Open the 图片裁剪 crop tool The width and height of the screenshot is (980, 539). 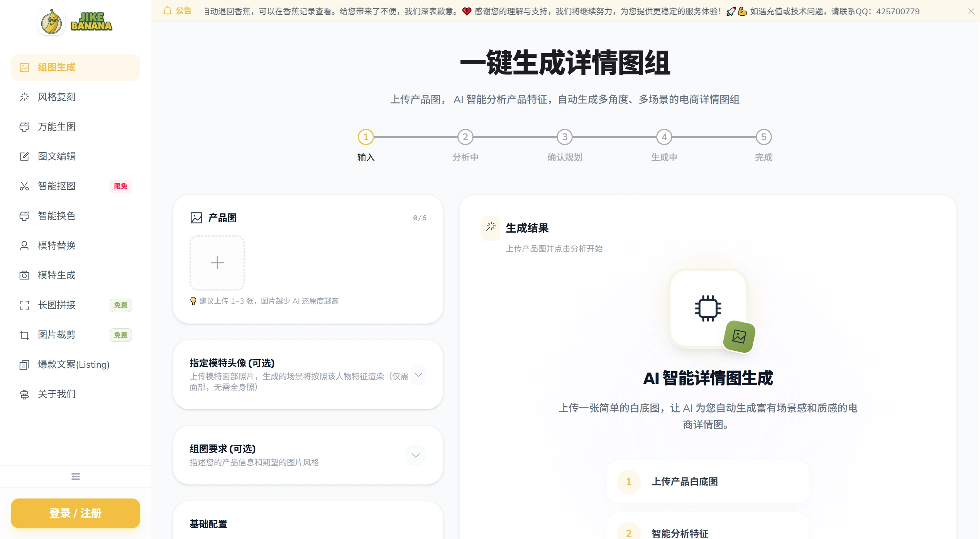click(56, 335)
